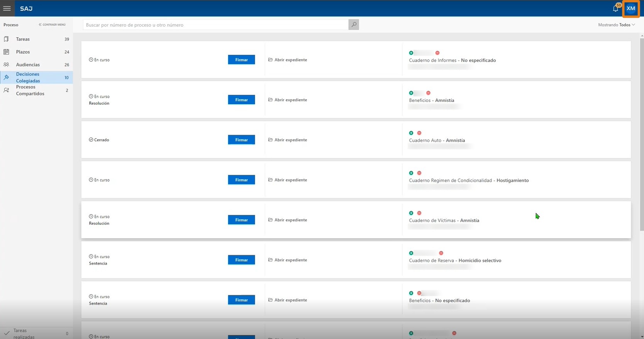Click red minus icon on Hostigamiento row
This screenshot has width=644, height=339.
[419, 173]
